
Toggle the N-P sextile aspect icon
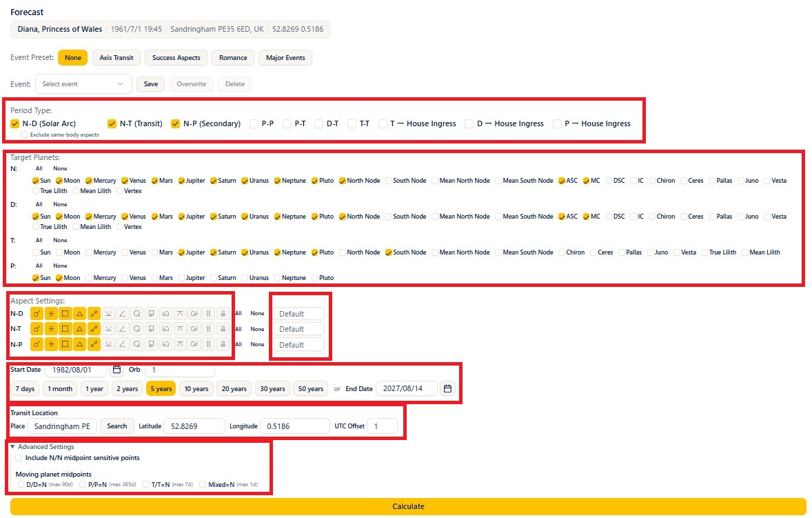tap(51, 344)
